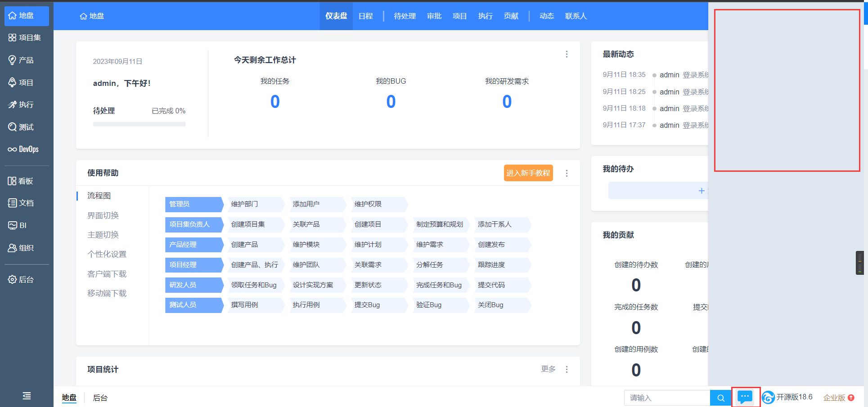Open DevOps from the left sidebar

(23, 149)
